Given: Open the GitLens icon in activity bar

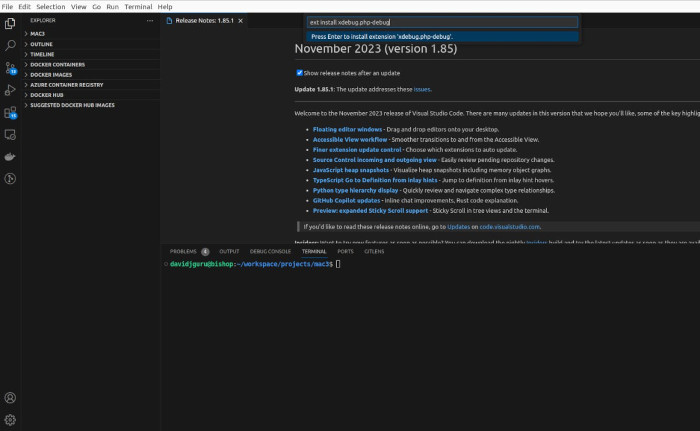Looking at the screenshot, I should pos(10,179).
